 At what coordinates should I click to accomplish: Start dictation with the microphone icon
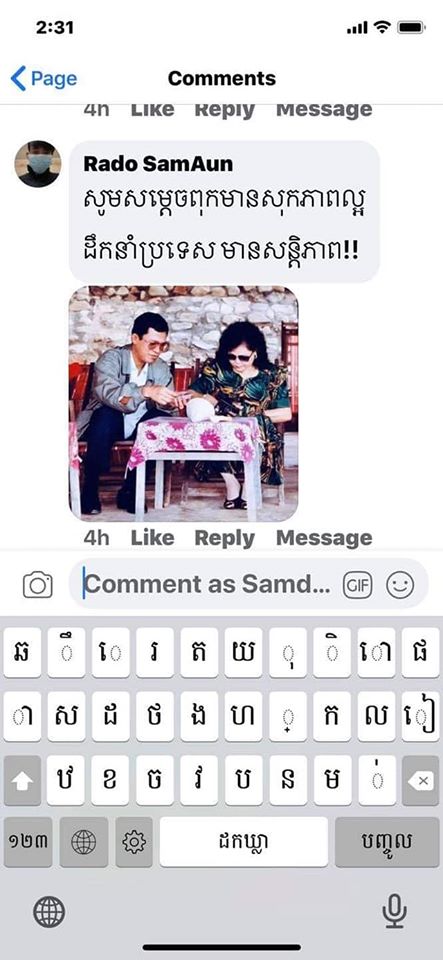(x=395, y=911)
